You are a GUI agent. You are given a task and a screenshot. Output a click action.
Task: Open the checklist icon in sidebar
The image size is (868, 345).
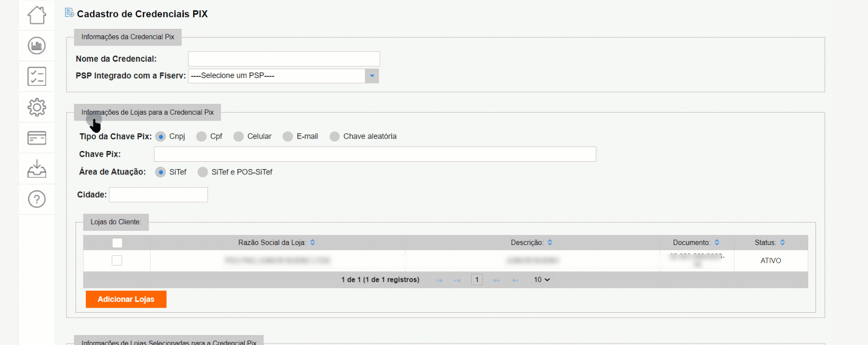tap(37, 76)
